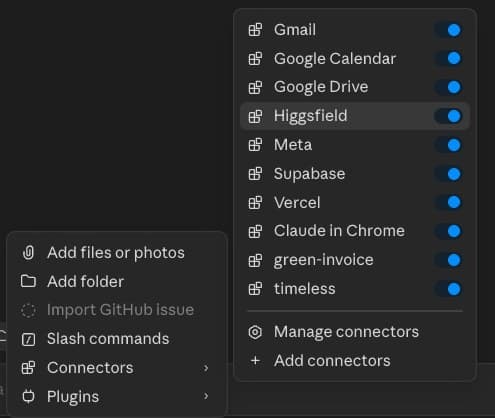The width and height of the screenshot is (495, 418).
Task: Toggle the timeless connector off
Action: coord(448,289)
